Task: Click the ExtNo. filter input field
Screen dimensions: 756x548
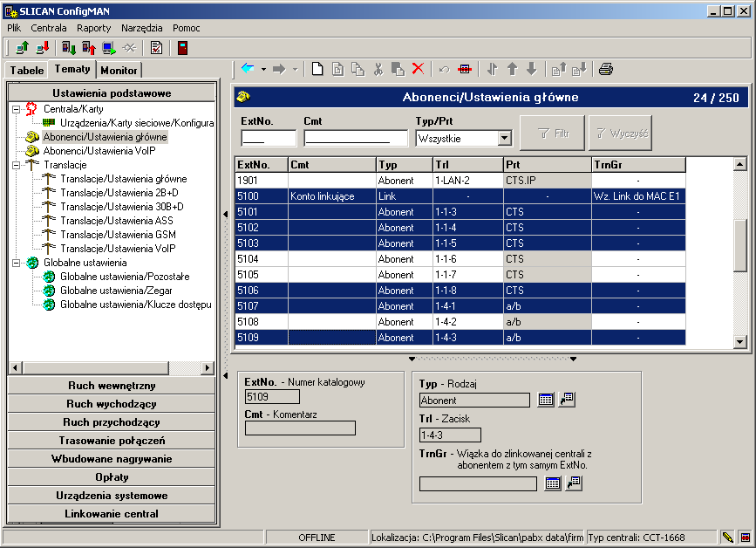Action: click(x=269, y=139)
